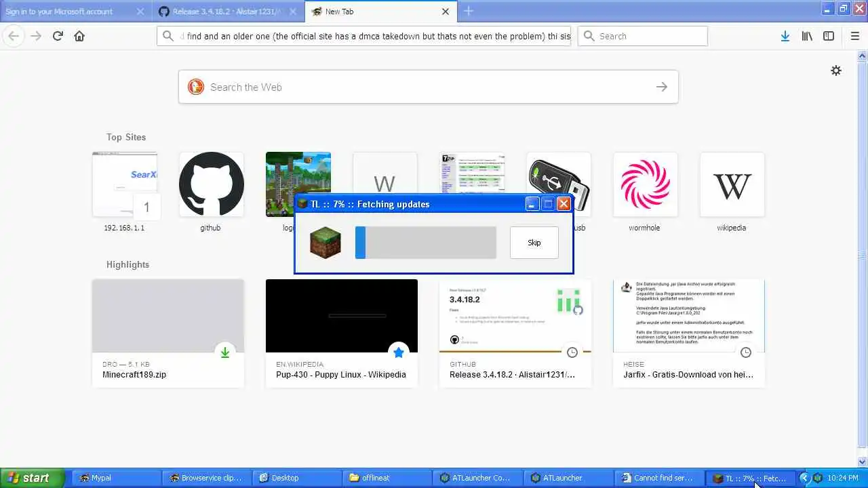Click the DuckDuckGo logo in the search box
The height and width of the screenshot is (488, 868).
click(x=196, y=87)
